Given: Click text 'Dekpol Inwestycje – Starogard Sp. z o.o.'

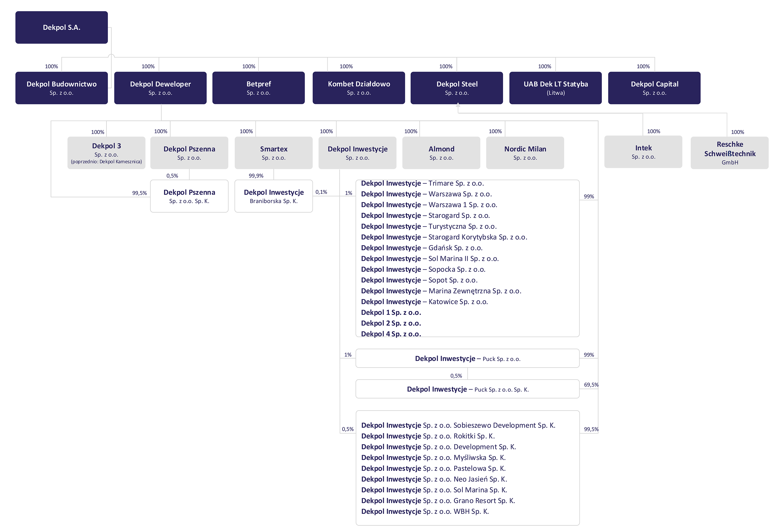Looking at the screenshot, I should point(426,216).
